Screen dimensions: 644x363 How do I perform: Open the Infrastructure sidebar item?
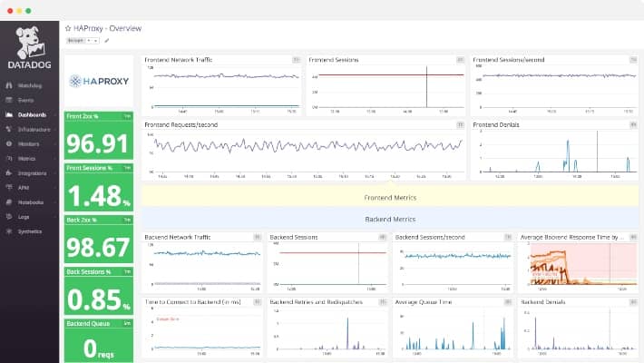click(34, 130)
